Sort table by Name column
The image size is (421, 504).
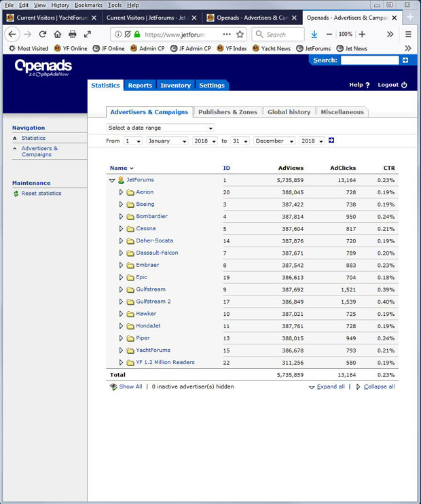coord(119,168)
